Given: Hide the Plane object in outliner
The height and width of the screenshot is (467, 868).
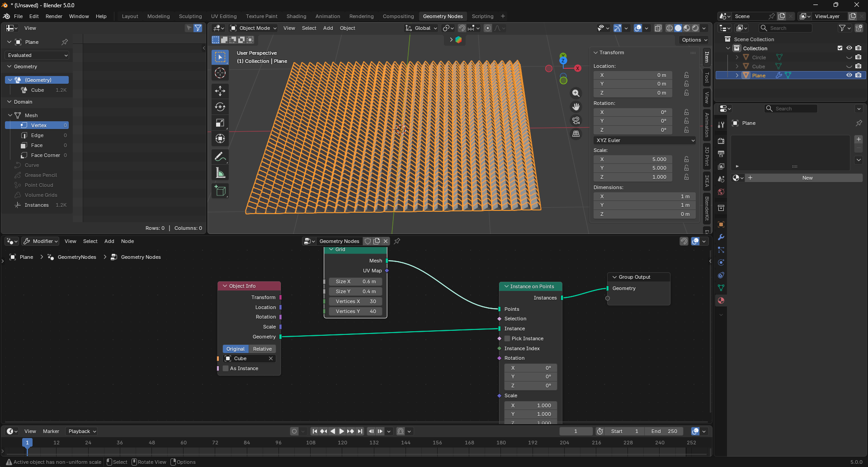Looking at the screenshot, I should 849,76.
